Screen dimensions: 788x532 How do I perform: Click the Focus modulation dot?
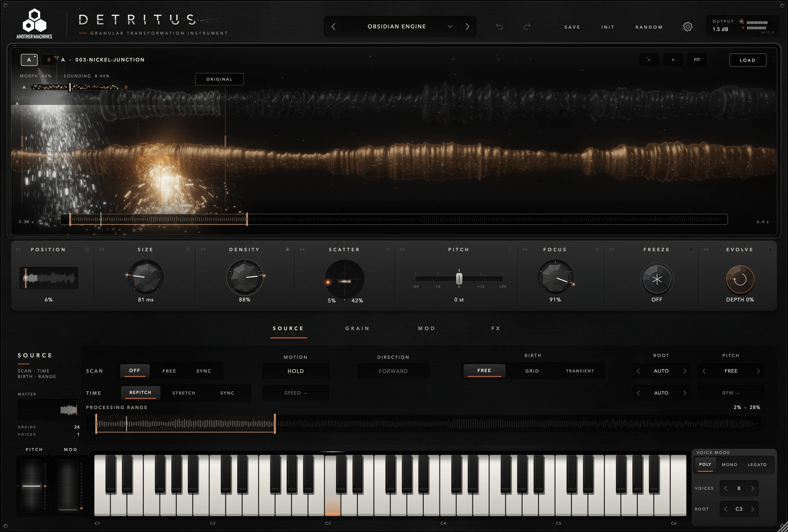coord(597,249)
